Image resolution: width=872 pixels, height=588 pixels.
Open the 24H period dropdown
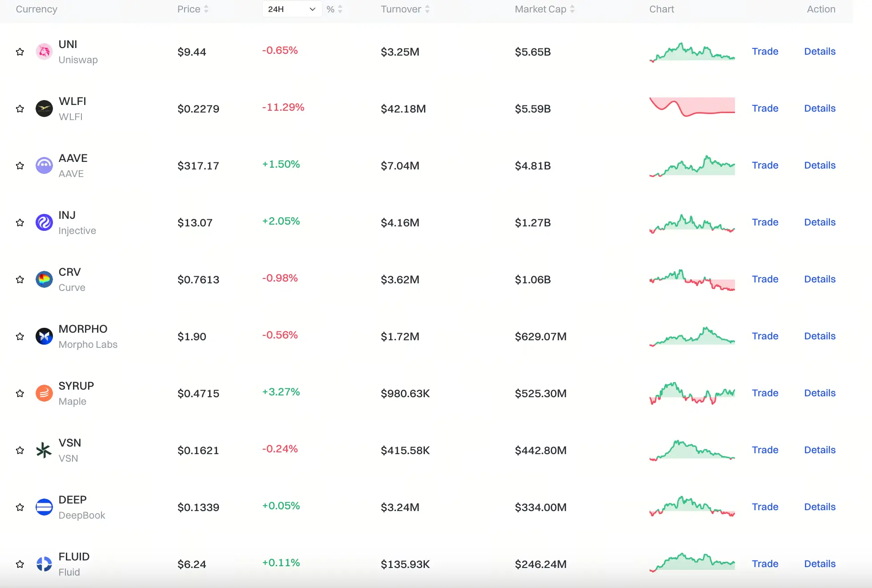pyautogui.click(x=292, y=9)
